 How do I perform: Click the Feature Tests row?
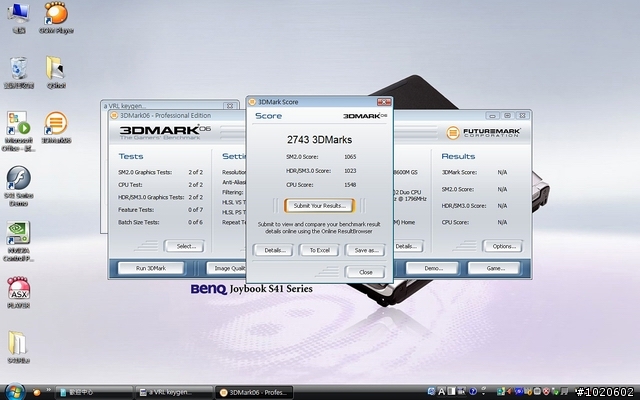pos(160,210)
